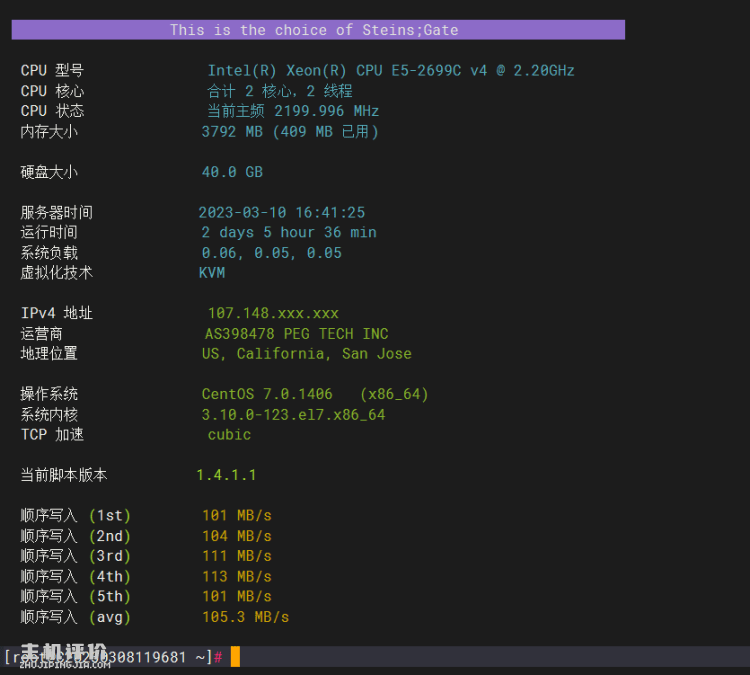
Task: Click the '虚拟化技术' label
Action: [x=56, y=273]
